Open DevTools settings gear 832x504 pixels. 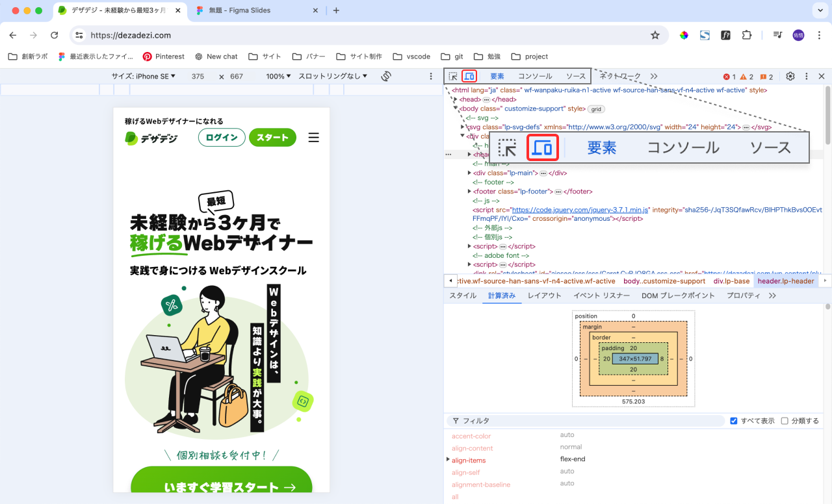[x=790, y=76]
